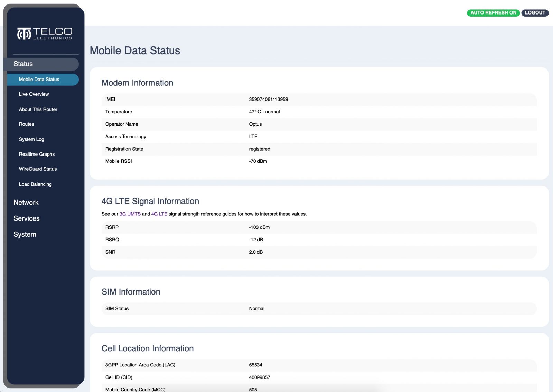Click the Cell ID (CID) label
The height and width of the screenshot is (392, 553).
tap(119, 377)
